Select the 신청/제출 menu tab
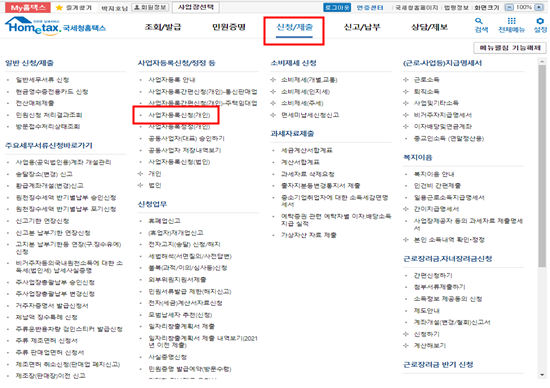Image resolution: width=550 pixels, height=388 pixels. click(294, 27)
